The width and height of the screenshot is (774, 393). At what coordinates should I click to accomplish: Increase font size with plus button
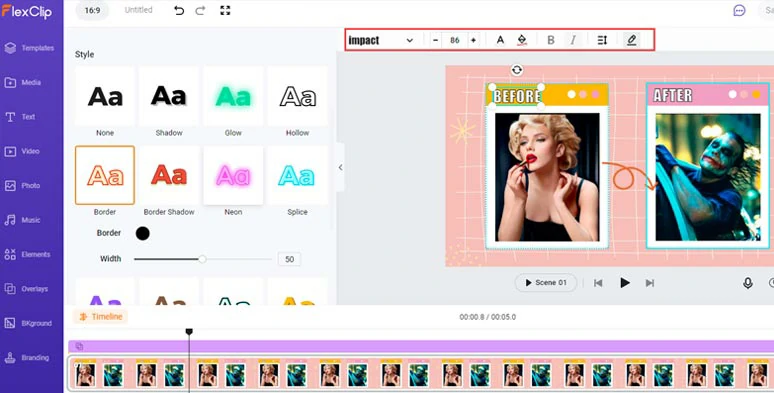[x=473, y=40]
